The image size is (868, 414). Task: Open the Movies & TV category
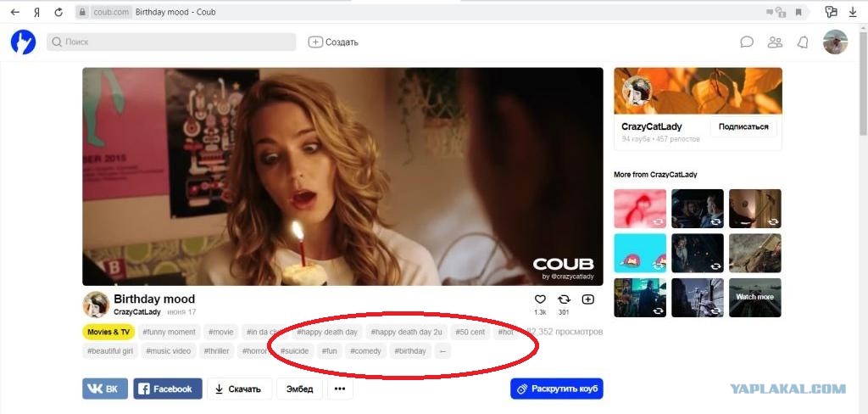point(108,332)
